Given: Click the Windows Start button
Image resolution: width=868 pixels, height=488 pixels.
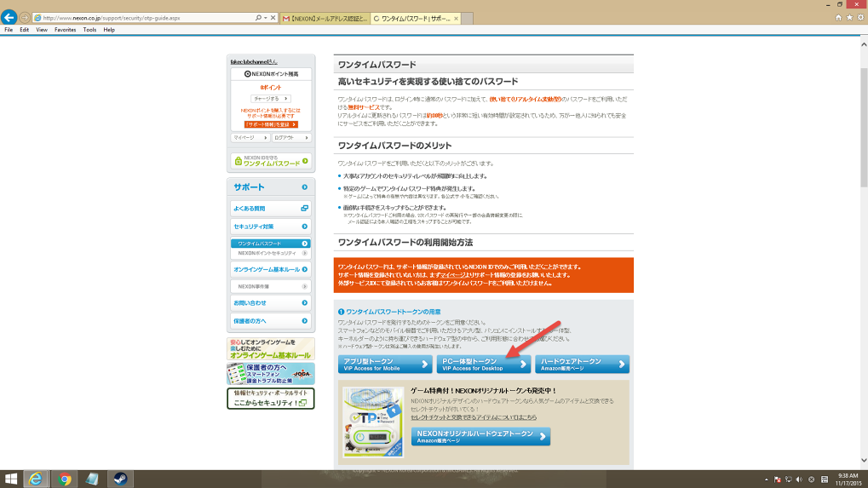Looking at the screenshot, I should point(12,479).
